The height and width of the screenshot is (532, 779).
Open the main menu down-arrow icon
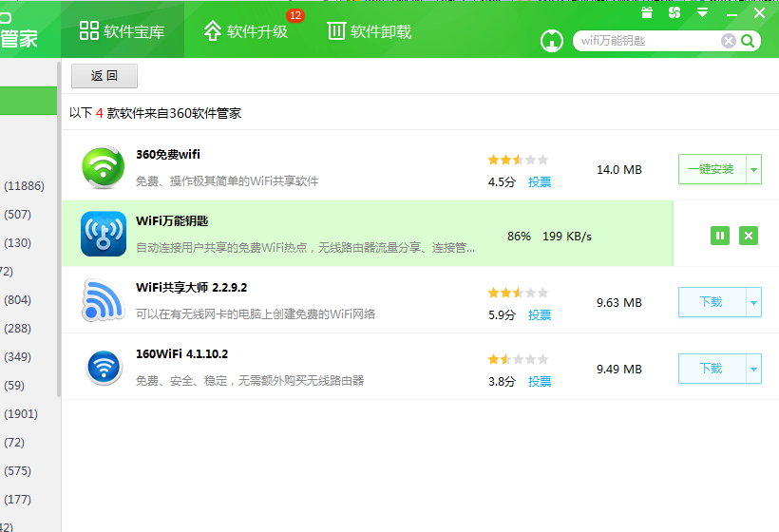click(702, 12)
